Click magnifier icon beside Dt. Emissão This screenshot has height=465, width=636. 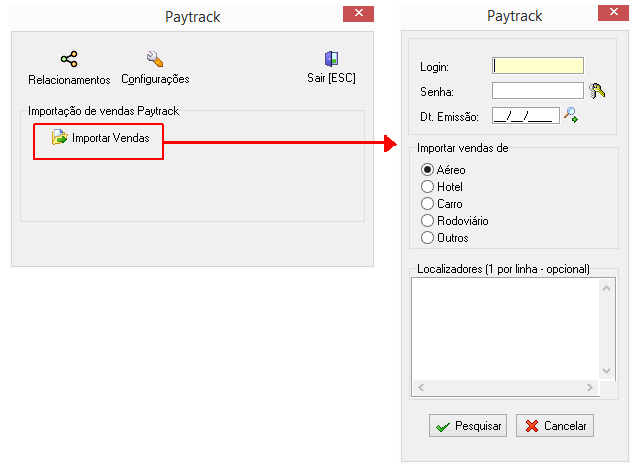click(x=571, y=115)
